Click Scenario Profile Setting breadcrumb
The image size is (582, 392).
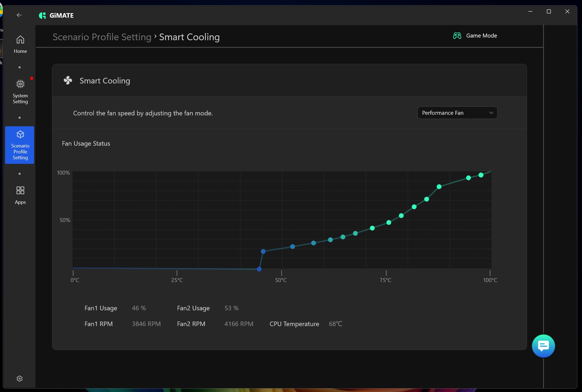(102, 37)
